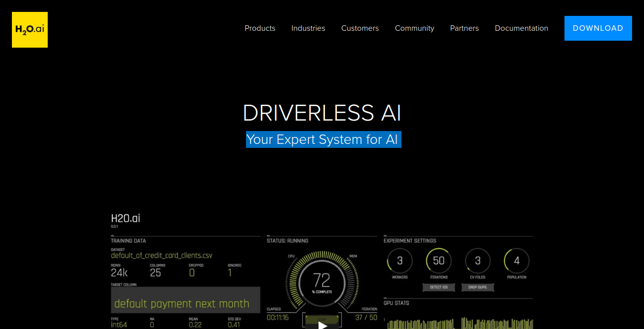Click the GPU STATS heading

point(397,303)
